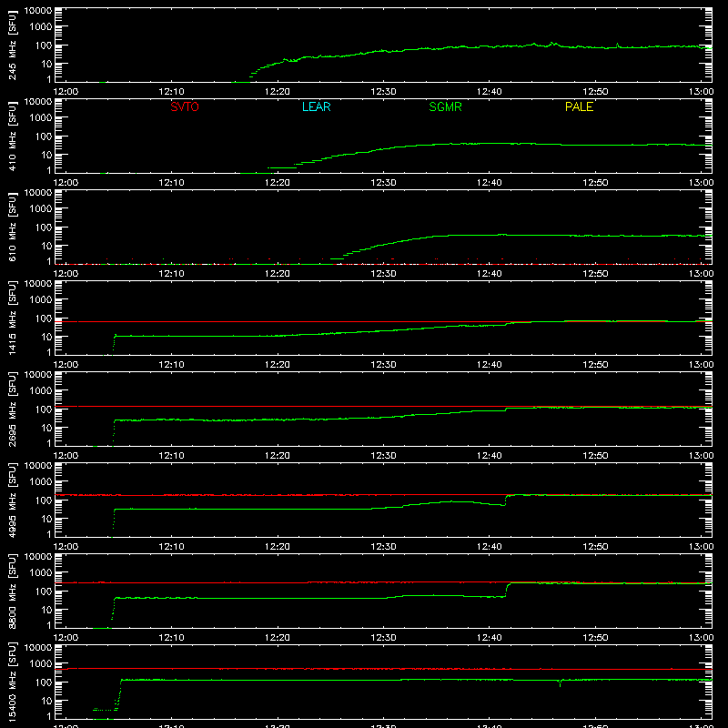Click the small spike at 12:52 on 245 MHz trace

click(617, 45)
